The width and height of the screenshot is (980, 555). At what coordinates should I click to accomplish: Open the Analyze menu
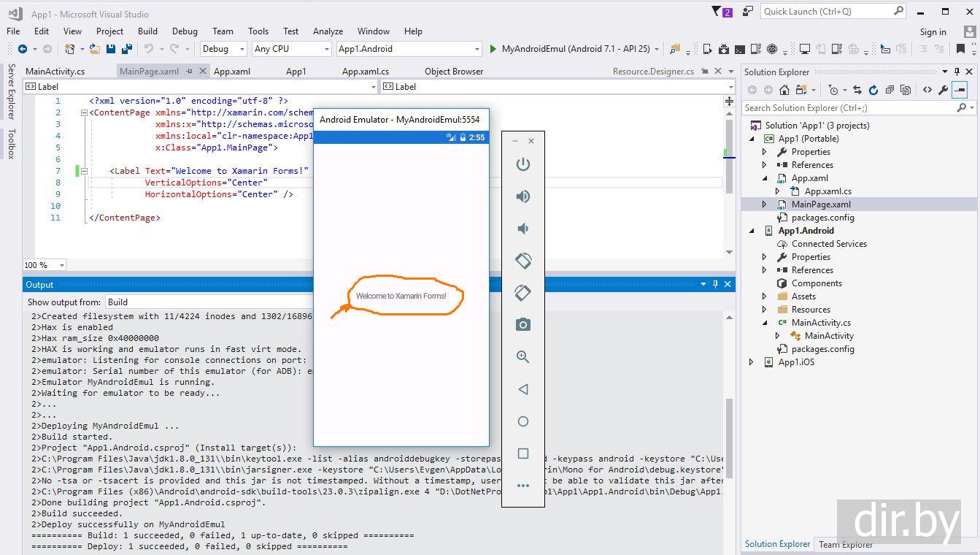(328, 31)
